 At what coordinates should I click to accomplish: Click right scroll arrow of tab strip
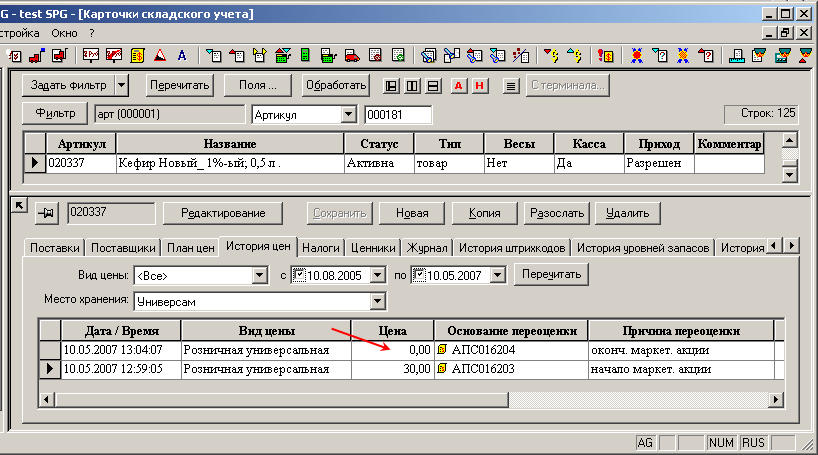[x=792, y=245]
